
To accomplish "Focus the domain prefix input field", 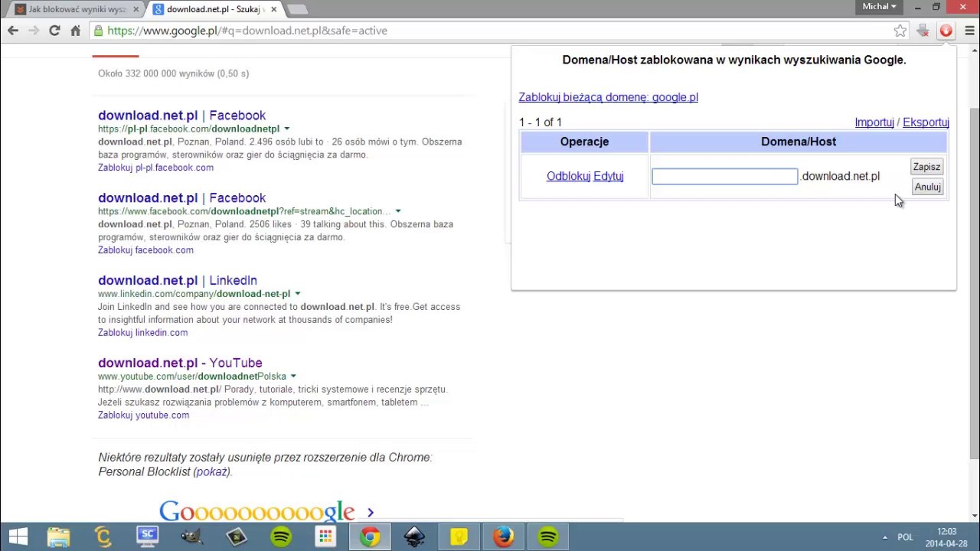I will tap(724, 177).
